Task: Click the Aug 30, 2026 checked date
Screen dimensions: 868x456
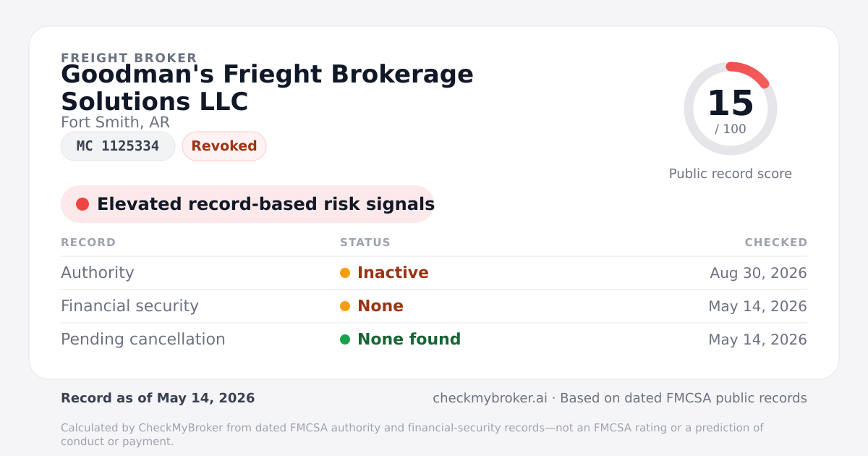Action: point(758,273)
